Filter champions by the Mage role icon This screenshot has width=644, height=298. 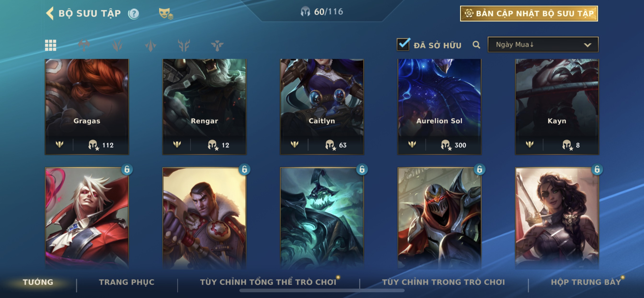click(117, 45)
